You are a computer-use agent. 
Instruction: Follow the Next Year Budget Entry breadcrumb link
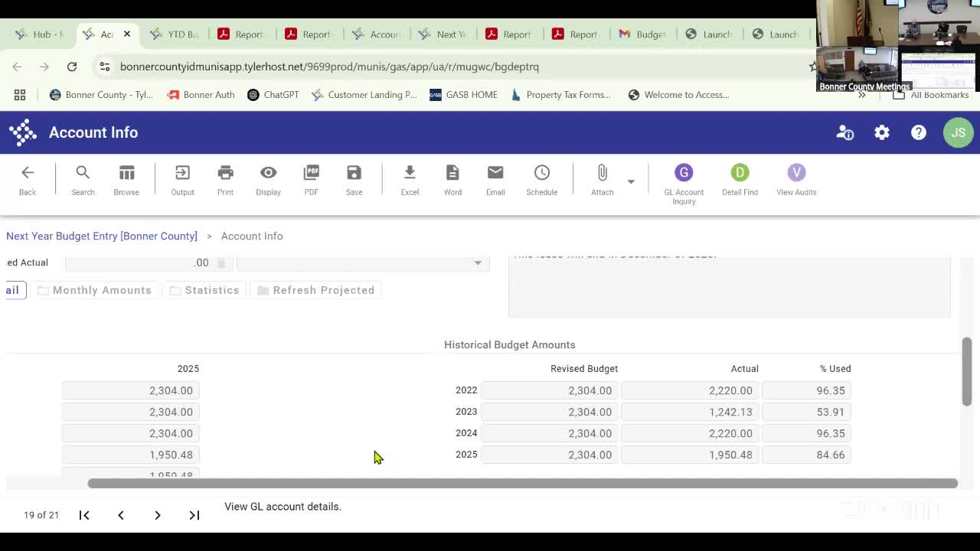pos(102,236)
